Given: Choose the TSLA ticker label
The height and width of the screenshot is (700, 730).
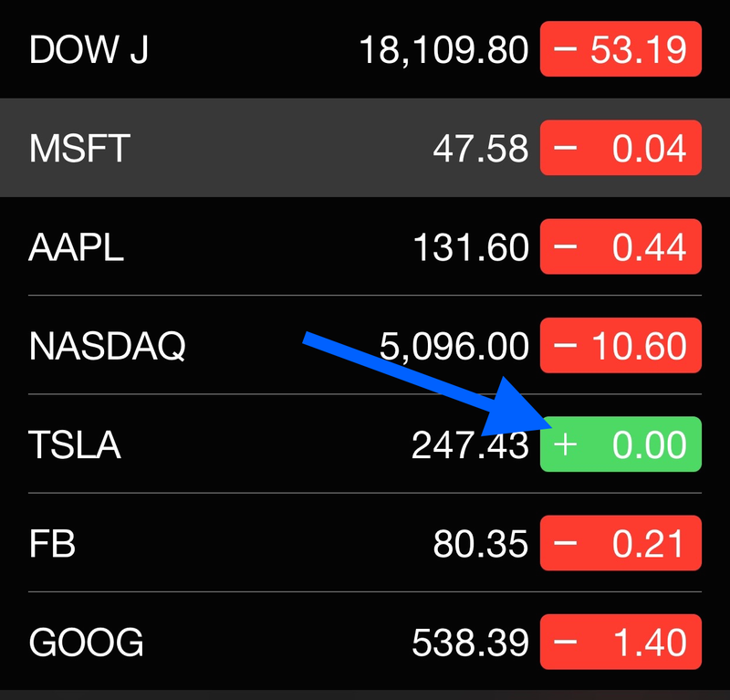Looking at the screenshot, I should tap(75, 444).
